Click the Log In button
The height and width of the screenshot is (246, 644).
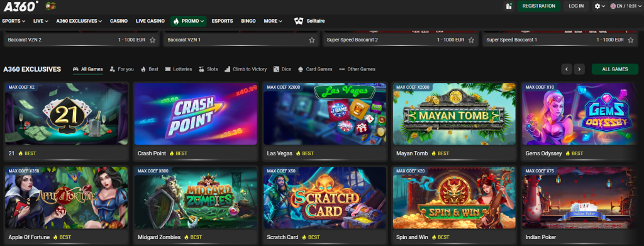(x=576, y=6)
